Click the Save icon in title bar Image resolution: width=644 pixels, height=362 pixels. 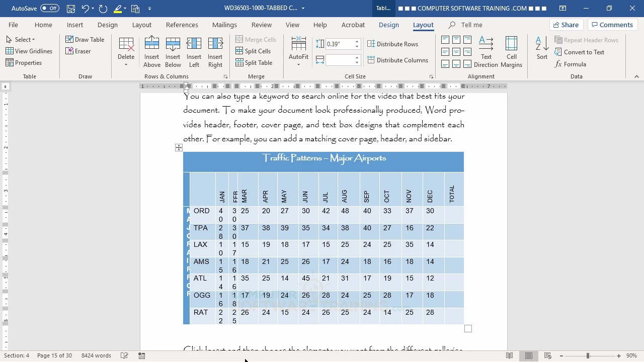pos(71,9)
